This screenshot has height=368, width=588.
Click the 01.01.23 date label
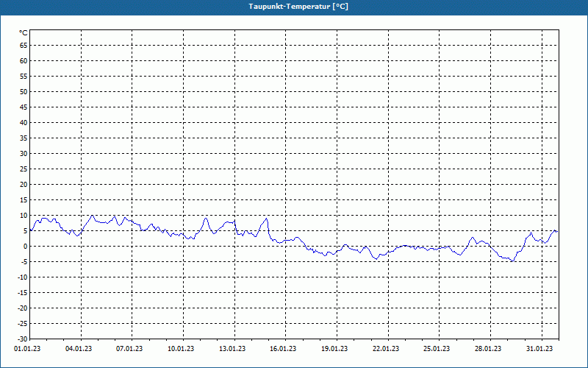[x=27, y=349]
